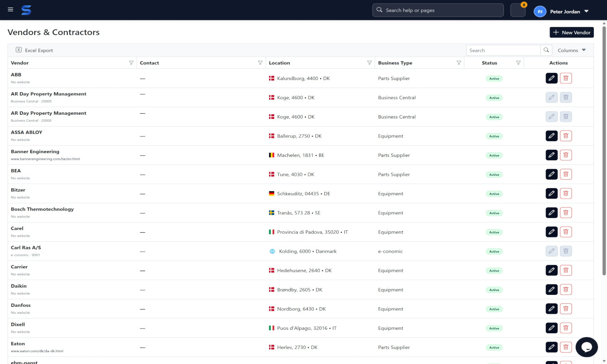Delete the Bitzer vendor

(x=566, y=193)
